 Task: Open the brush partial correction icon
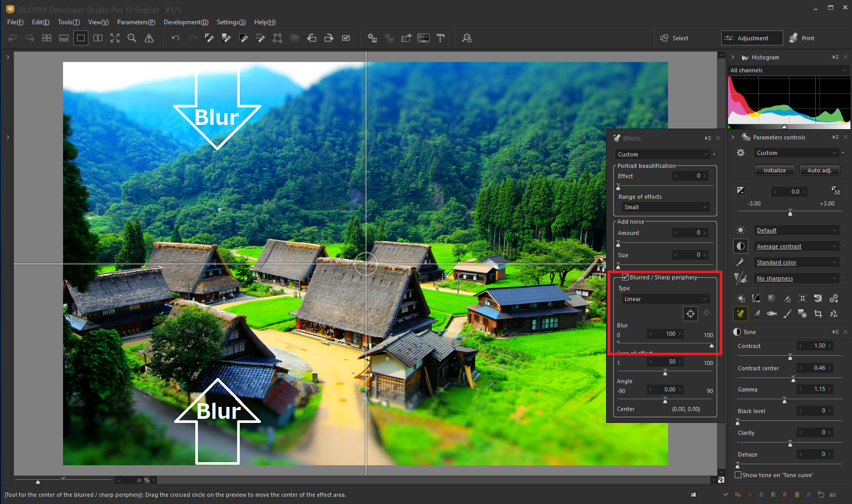click(787, 313)
